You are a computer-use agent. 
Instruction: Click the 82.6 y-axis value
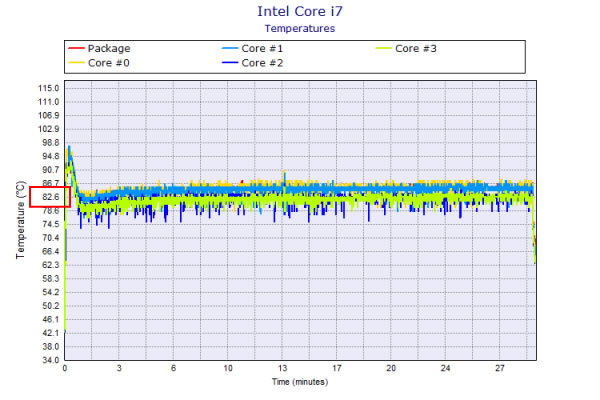pos(51,197)
